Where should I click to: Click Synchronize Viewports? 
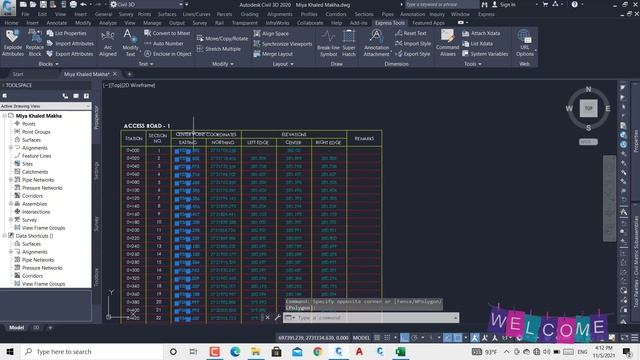(x=283, y=44)
